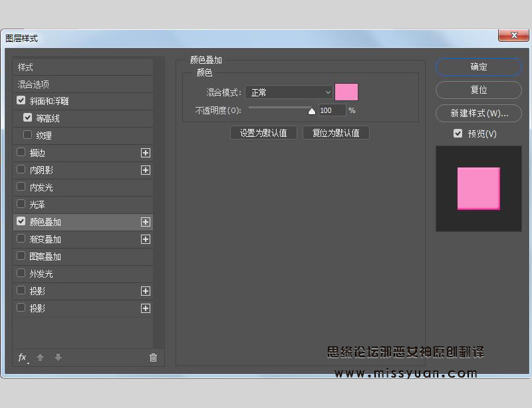The width and height of the screenshot is (532, 408).
Task: Click the plus icon next to 描边
Action: [145, 153]
